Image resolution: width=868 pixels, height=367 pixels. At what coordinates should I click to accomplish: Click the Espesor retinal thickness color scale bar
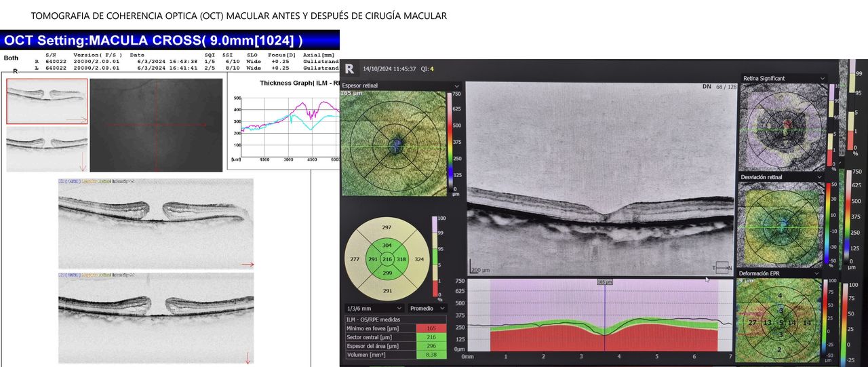(449, 142)
